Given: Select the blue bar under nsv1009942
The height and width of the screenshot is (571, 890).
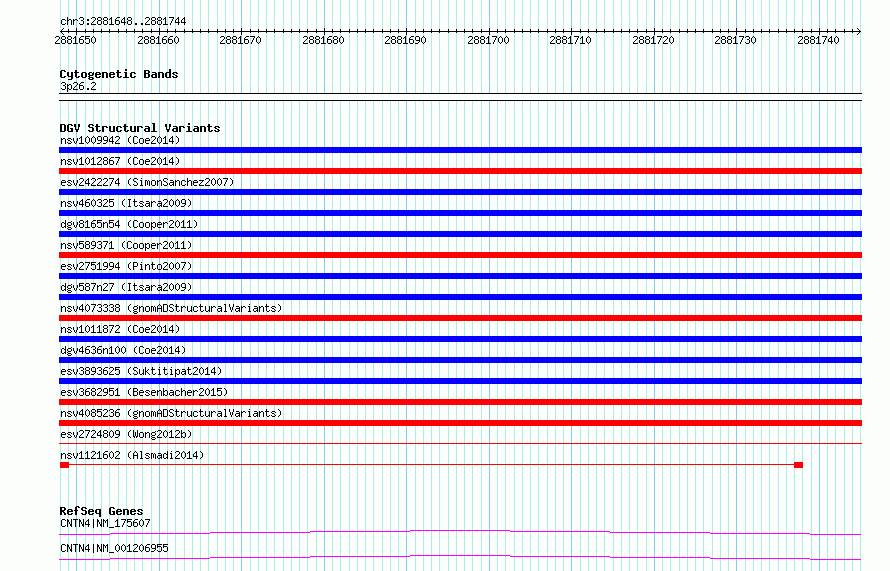Looking at the screenshot, I should pos(460,150).
